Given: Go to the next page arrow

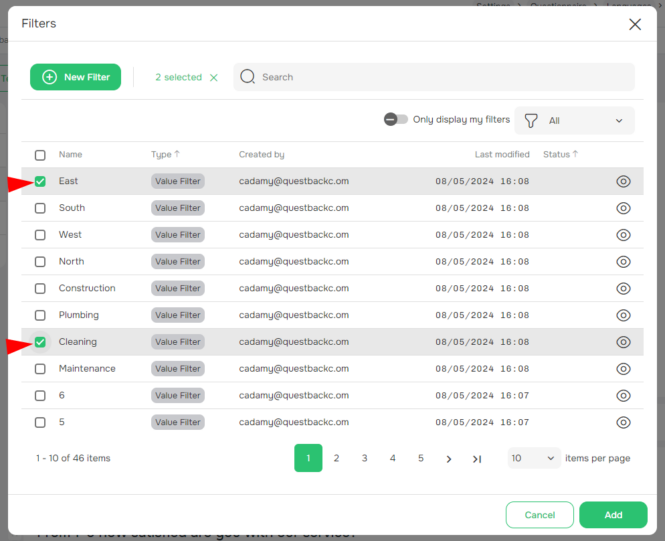Looking at the screenshot, I should pos(449,459).
